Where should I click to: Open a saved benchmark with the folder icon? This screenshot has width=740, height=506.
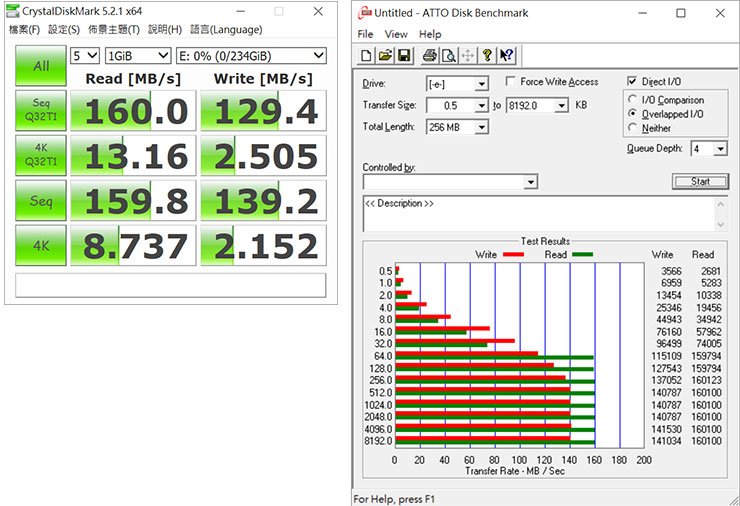tap(385, 55)
